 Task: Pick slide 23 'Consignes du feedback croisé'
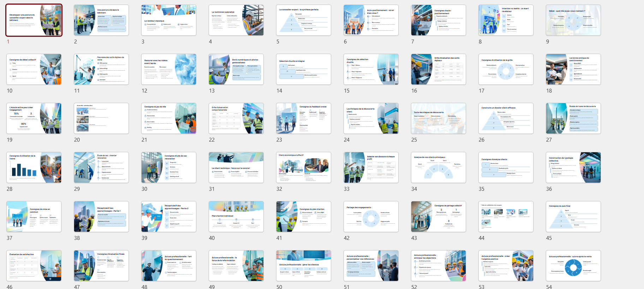304,118
